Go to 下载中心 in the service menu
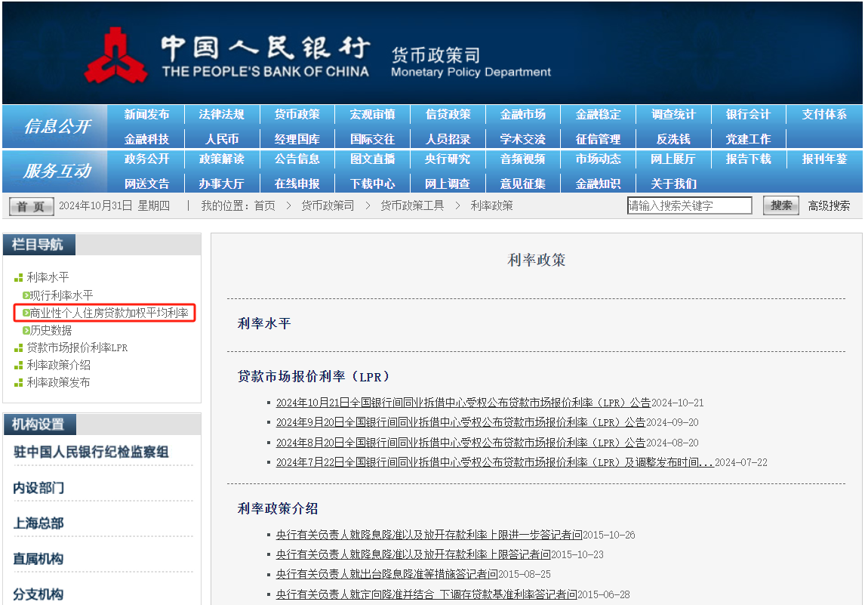868x605 pixels. (372, 184)
